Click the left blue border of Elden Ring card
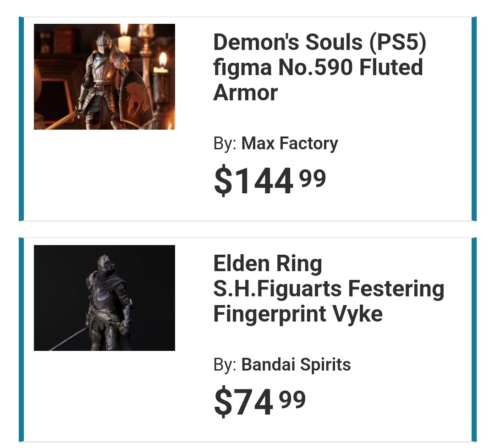The image size is (495, 448). coord(21,340)
